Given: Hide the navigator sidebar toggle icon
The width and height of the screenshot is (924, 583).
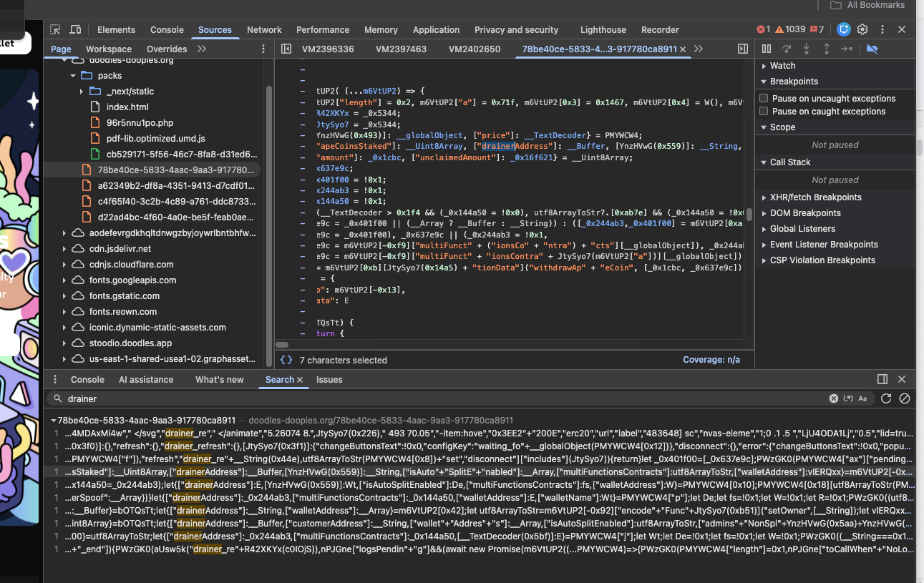Looking at the screenshot, I should (286, 49).
